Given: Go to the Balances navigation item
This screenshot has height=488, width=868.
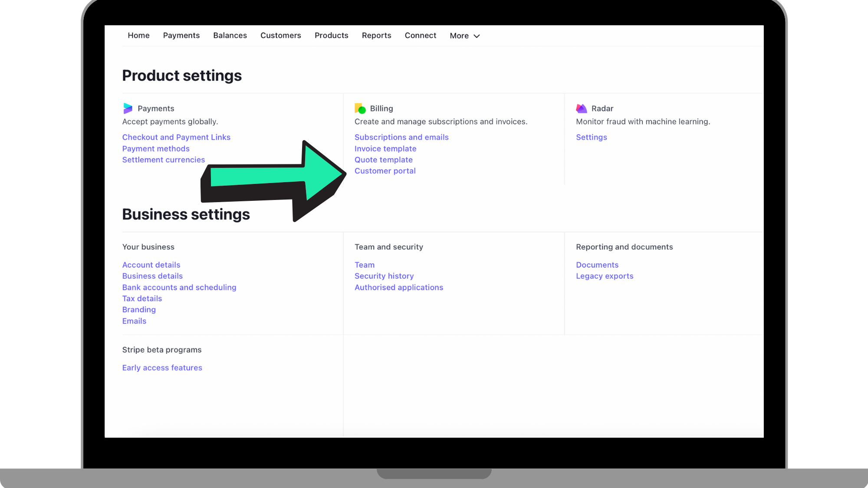Looking at the screenshot, I should click(230, 36).
